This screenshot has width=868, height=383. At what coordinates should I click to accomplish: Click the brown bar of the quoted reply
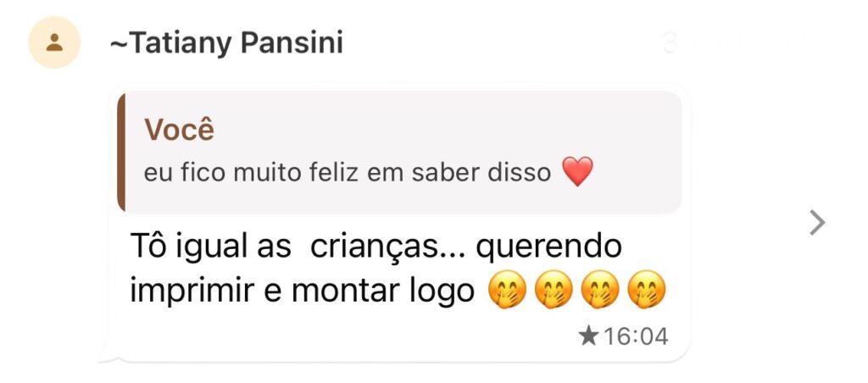coord(121,153)
